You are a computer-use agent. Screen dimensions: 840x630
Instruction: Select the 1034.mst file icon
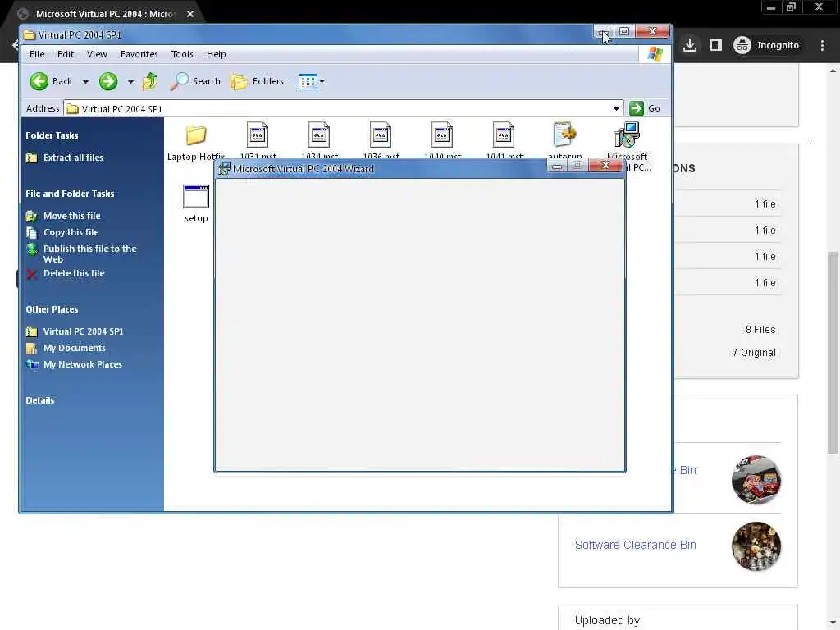pyautogui.click(x=319, y=135)
